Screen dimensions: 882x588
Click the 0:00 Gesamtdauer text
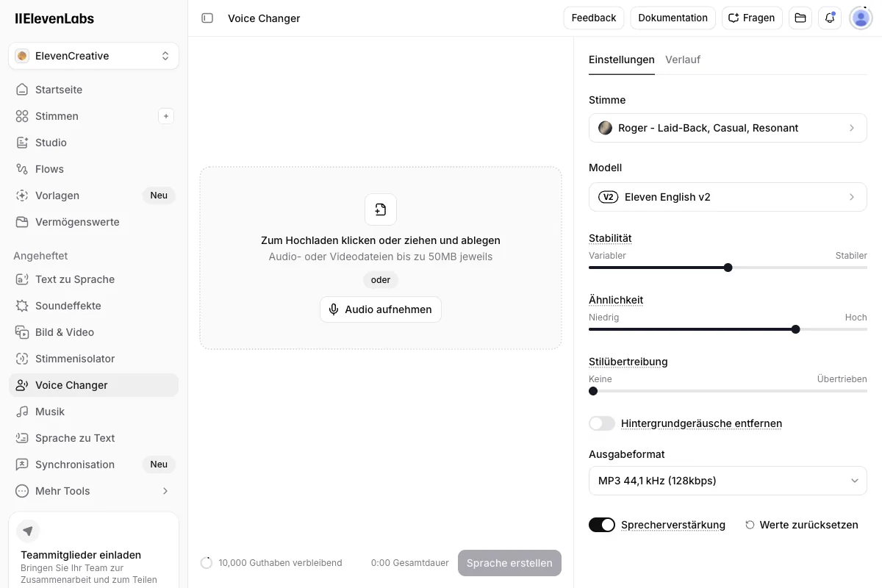coord(410,563)
